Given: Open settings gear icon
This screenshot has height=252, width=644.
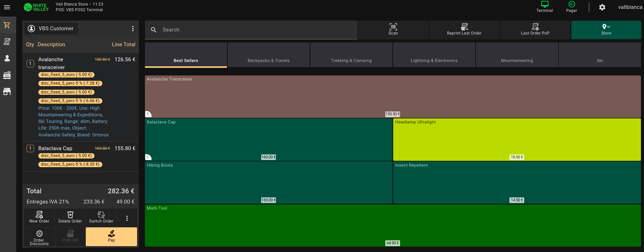Looking at the screenshot, I should tap(602, 7).
